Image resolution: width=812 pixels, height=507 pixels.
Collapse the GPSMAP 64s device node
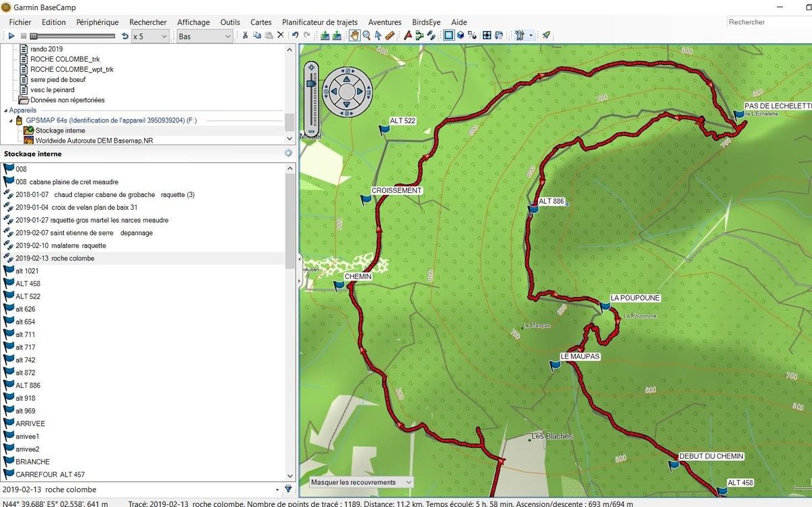(12, 120)
